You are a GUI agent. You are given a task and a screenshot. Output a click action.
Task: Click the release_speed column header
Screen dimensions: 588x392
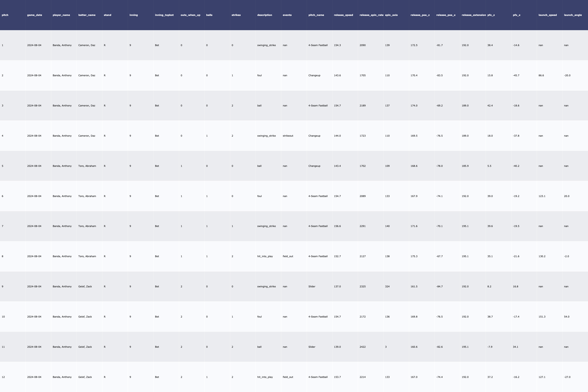click(343, 15)
